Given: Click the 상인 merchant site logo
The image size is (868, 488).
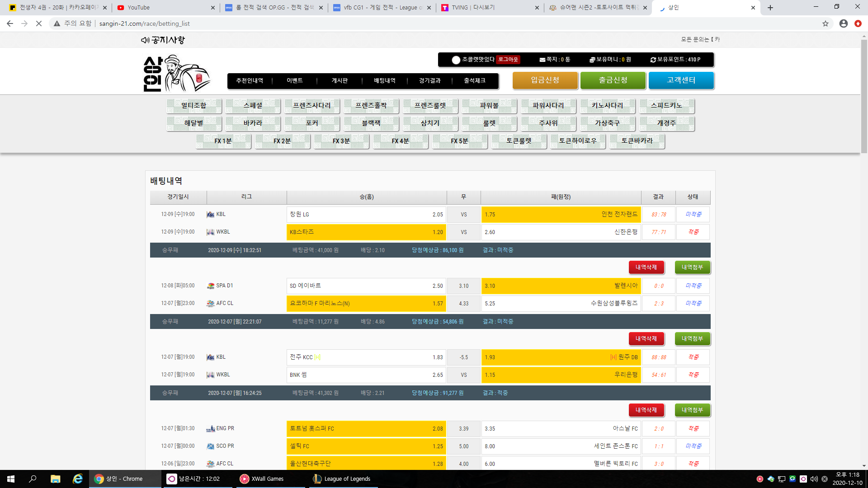Looking at the screenshot, I should click(x=176, y=73).
